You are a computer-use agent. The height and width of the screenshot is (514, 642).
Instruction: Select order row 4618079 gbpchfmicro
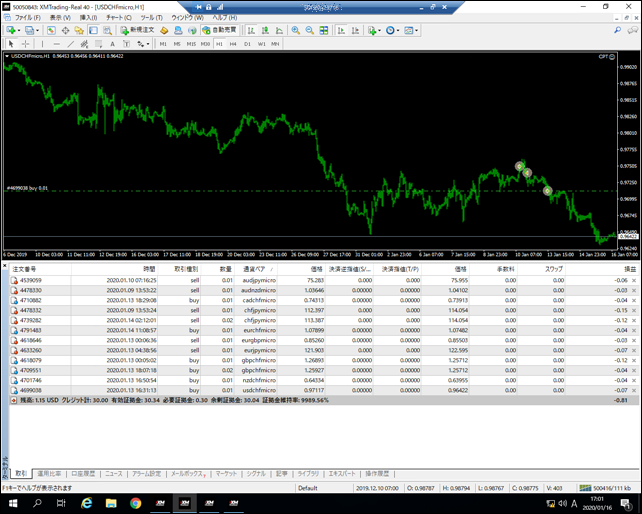click(x=323, y=360)
